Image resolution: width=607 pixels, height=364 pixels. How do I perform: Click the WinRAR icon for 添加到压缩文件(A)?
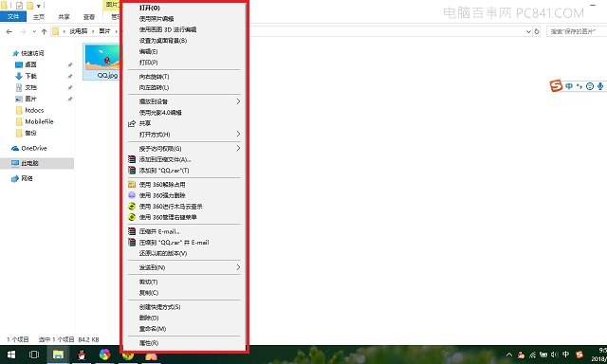pyautogui.click(x=132, y=159)
